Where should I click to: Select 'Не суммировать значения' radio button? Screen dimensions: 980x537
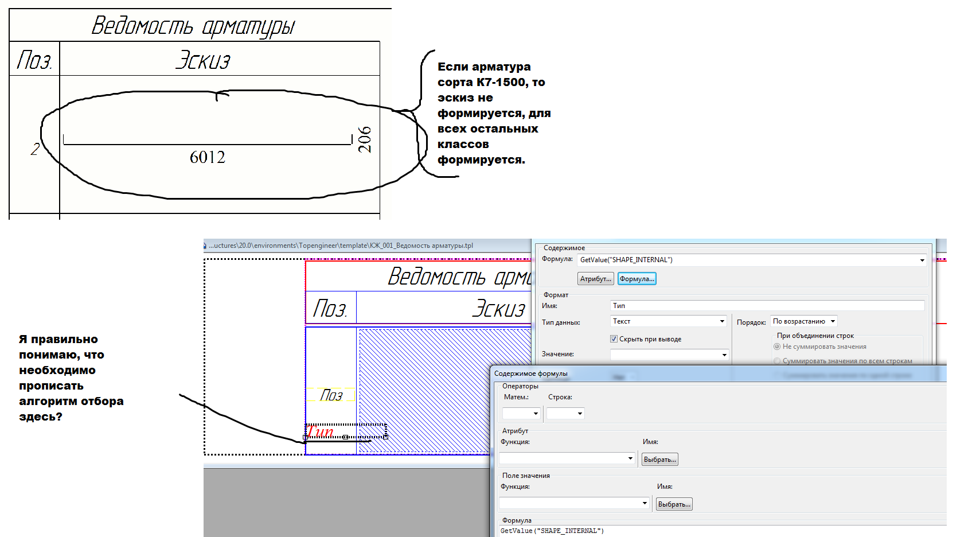[x=777, y=347]
